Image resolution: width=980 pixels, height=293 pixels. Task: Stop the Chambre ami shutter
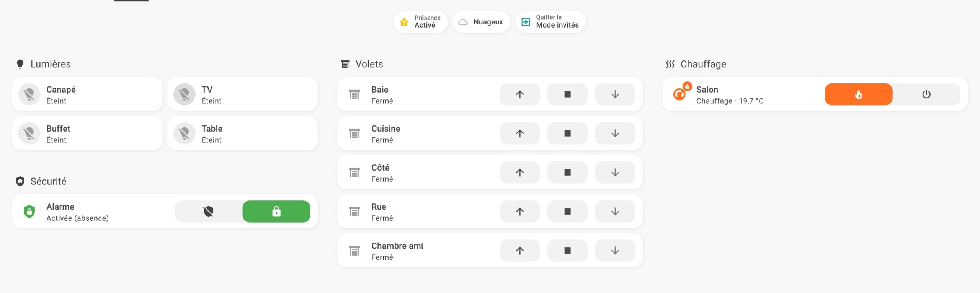[x=567, y=250]
